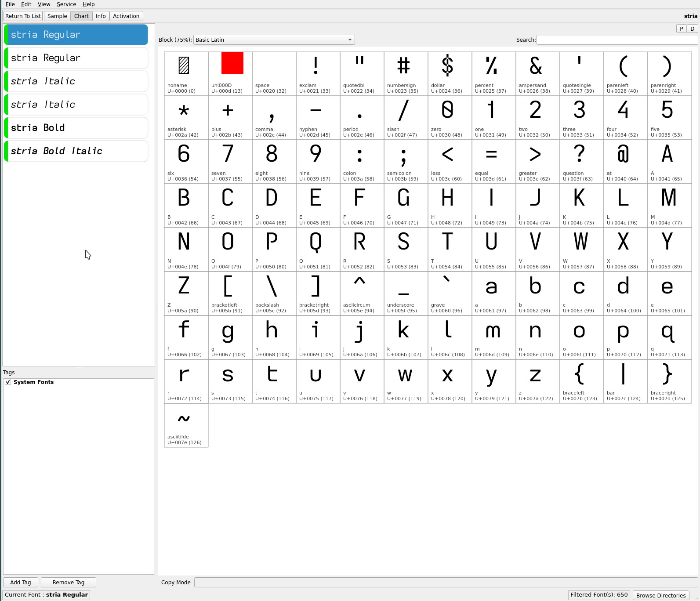Image resolution: width=700 pixels, height=601 pixels.
Task: Open the View menu
Action: coord(44,4)
